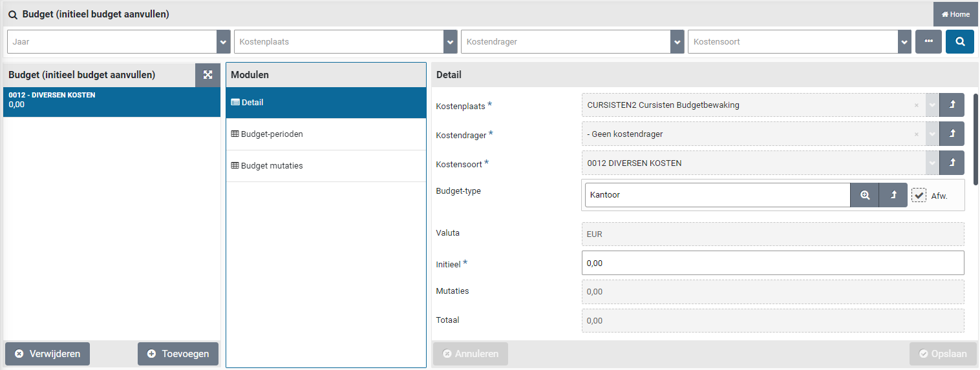Image resolution: width=980 pixels, height=370 pixels.
Task: Open the Jaar filter dropdown
Action: click(223, 42)
